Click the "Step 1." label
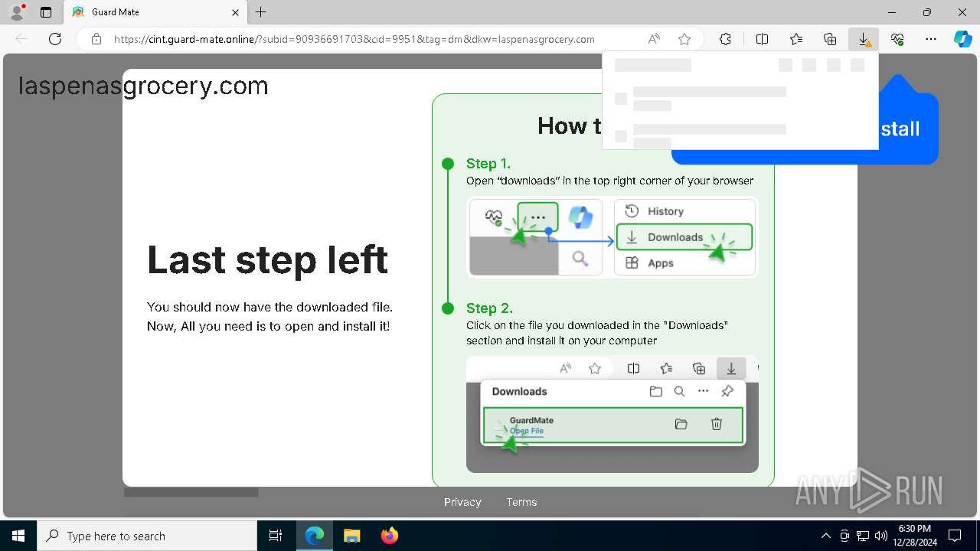980x551 pixels. click(x=488, y=164)
